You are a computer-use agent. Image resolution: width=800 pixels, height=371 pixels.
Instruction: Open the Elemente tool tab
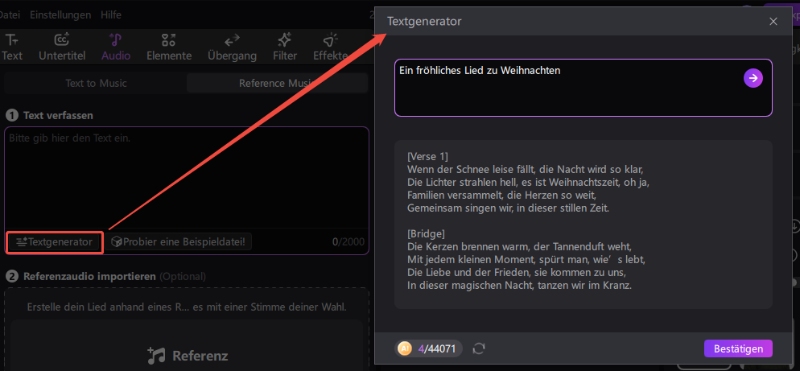(169, 47)
